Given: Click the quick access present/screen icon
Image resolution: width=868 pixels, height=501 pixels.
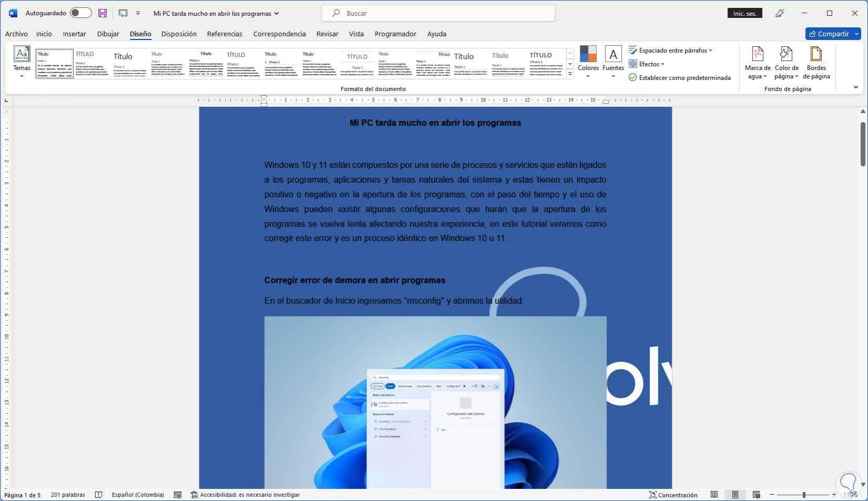Looking at the screenshot, I should point(123,13).
